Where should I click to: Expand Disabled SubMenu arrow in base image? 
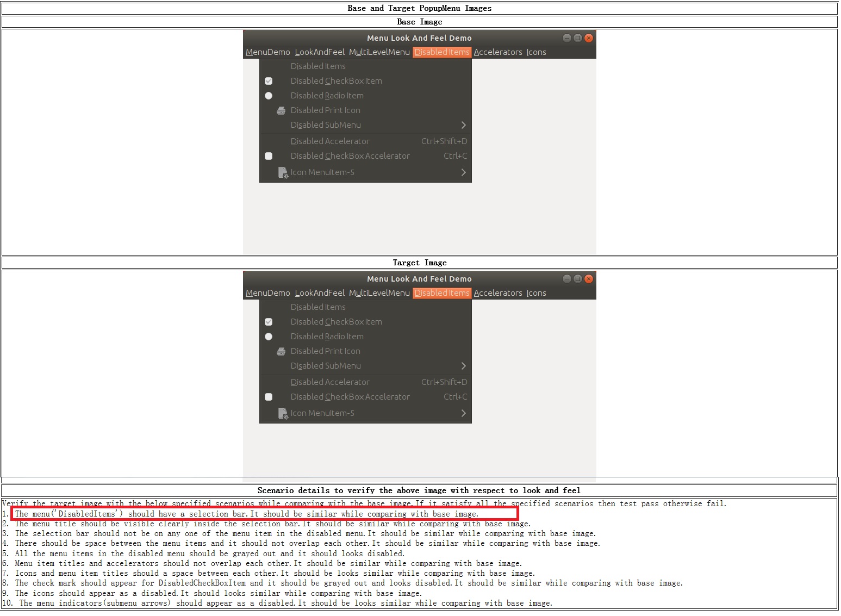[463, 125]
